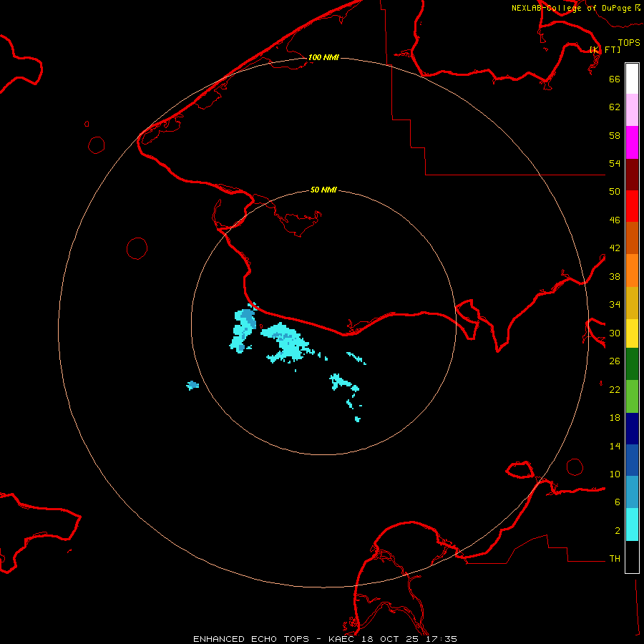Click the 6 legend value

618,502
